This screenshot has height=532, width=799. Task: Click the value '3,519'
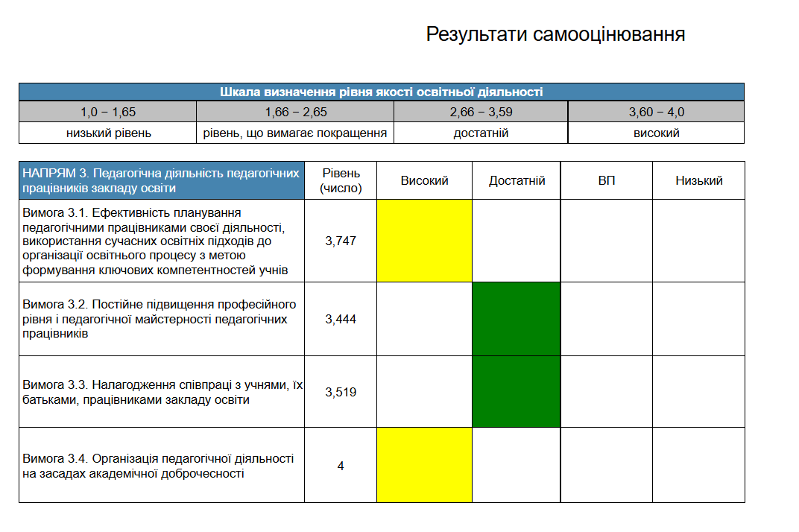pos(341,392)
